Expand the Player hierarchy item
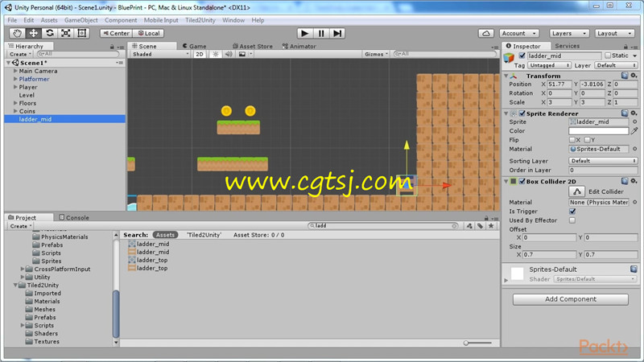Viewport: 644px width, 362px height. coord(15,87)
